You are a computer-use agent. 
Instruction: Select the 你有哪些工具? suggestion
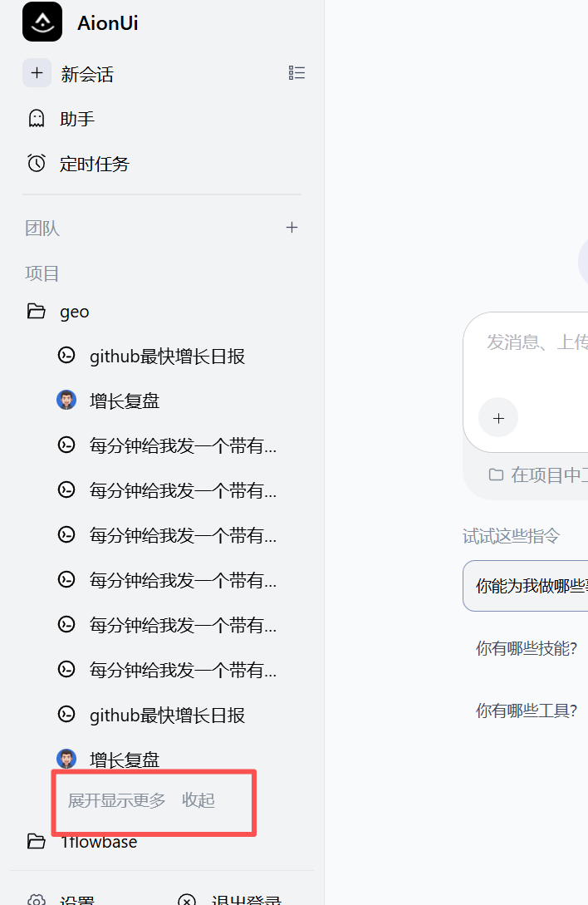527,711
